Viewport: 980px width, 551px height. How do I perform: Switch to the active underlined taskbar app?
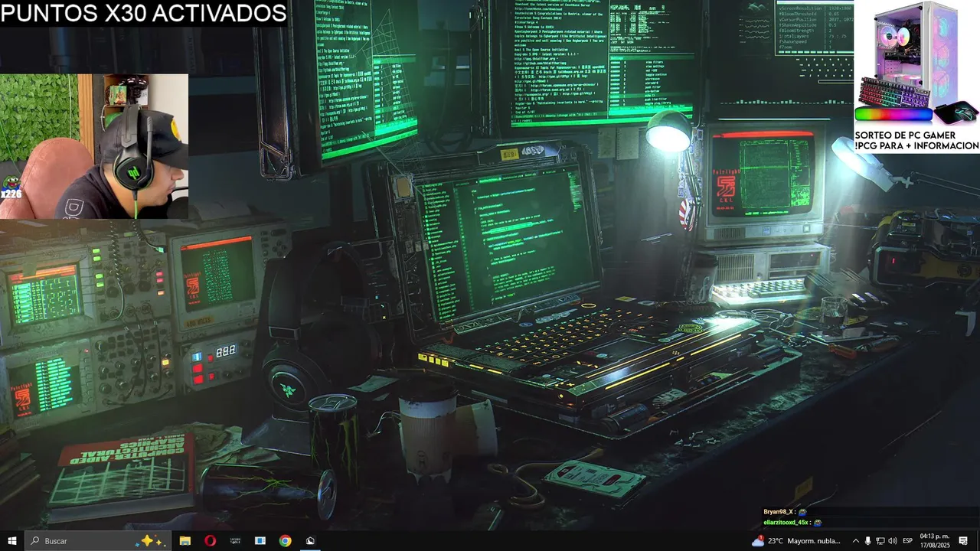tap(310, 541)
